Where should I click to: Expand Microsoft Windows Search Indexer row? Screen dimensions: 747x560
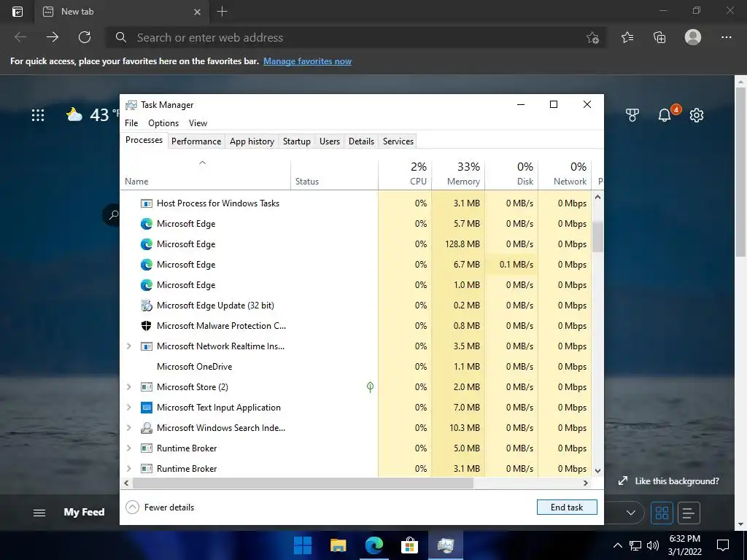coord(128,427)
